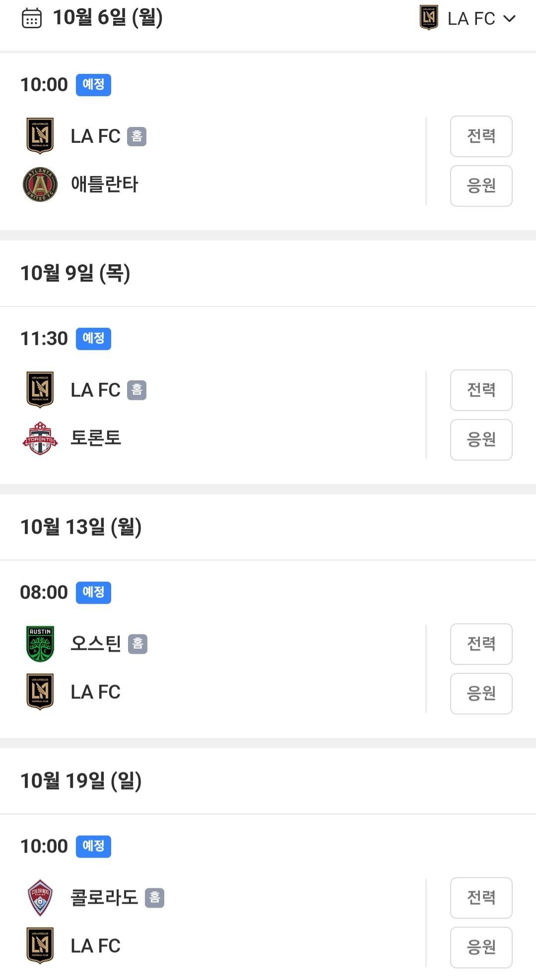The height and width of the screenshot is (980, 536).
Task: Tap Toronto FC team logo
Action: click(x=40, y=438)
